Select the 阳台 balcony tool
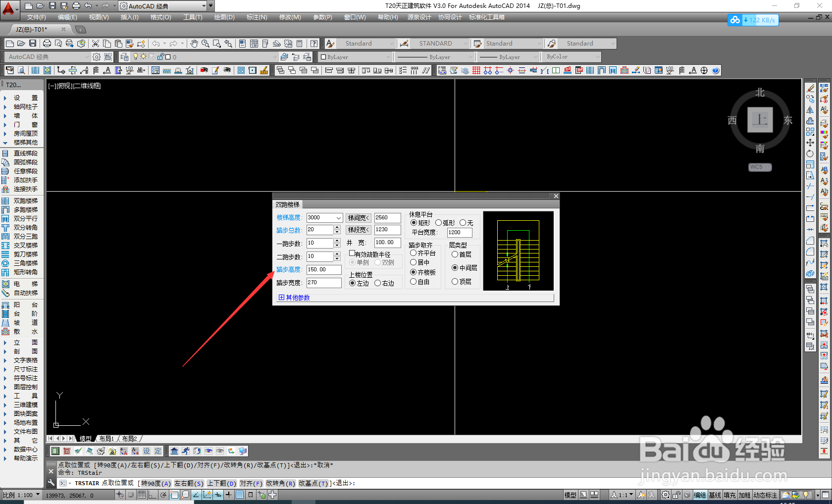832x504 pixels. click(x=20, y=305)
